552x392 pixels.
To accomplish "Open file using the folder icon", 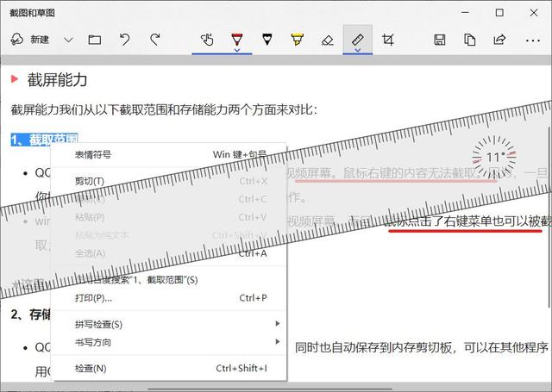I will tap(94, 40).
